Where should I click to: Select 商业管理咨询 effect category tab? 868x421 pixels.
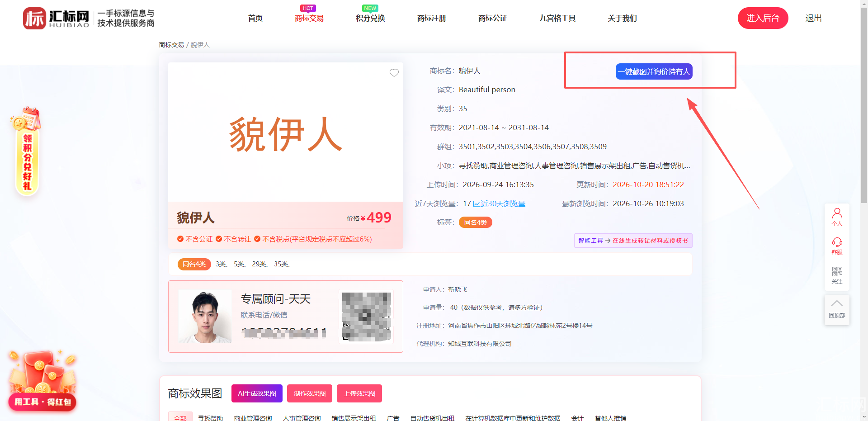coord(253,418)
